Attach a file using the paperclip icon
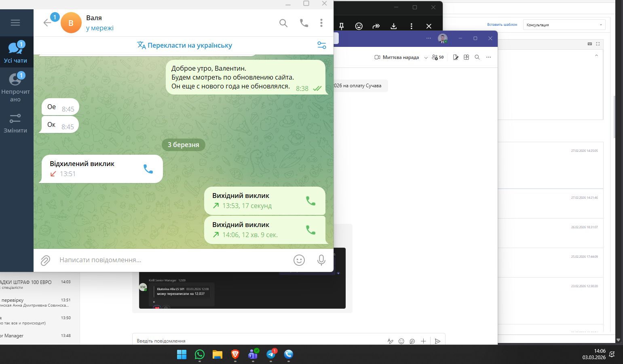Image resolution: width=623 pixels, height=364 pixels. [45, 260]
